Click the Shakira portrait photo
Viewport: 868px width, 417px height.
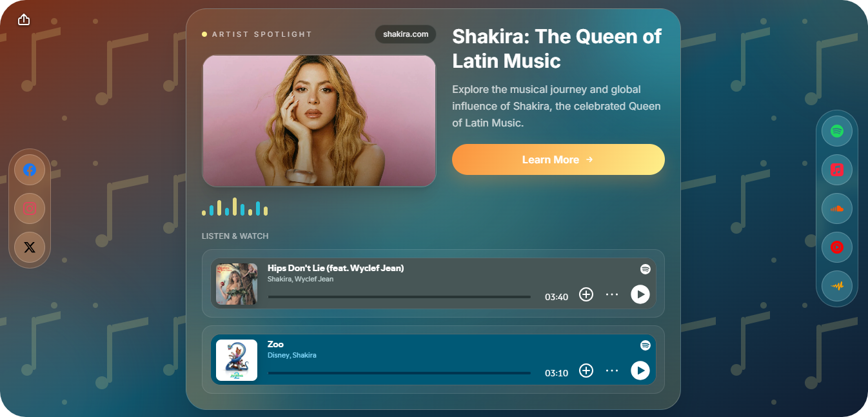click(x=319, y=121)
